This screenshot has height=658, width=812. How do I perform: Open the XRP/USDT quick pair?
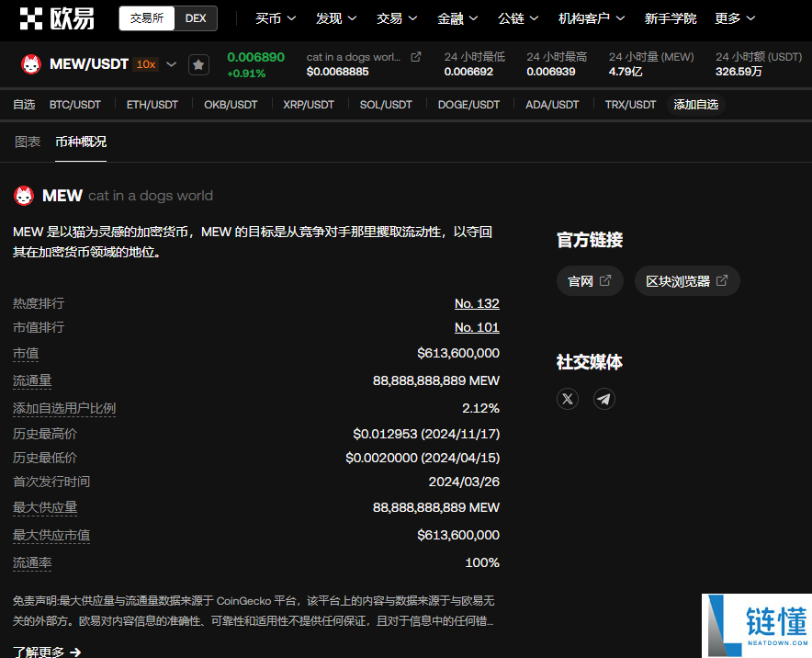(x=309, y=105)
